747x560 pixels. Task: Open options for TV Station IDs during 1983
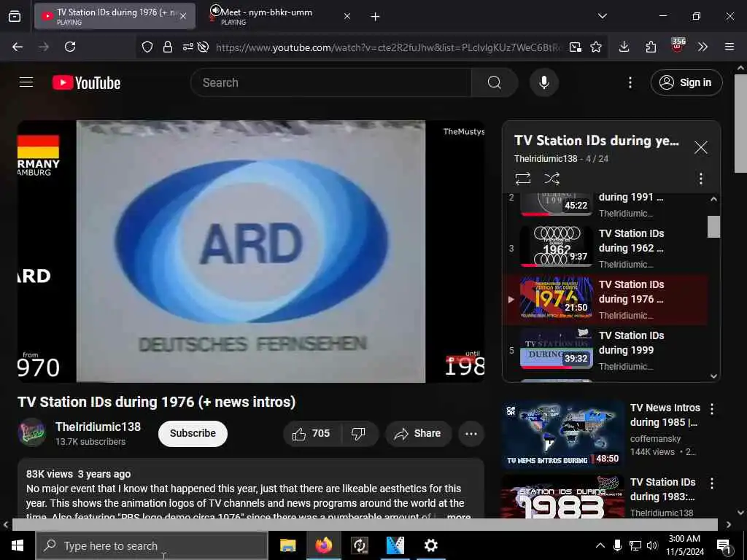pyautogui.click(x=712, y=483)
